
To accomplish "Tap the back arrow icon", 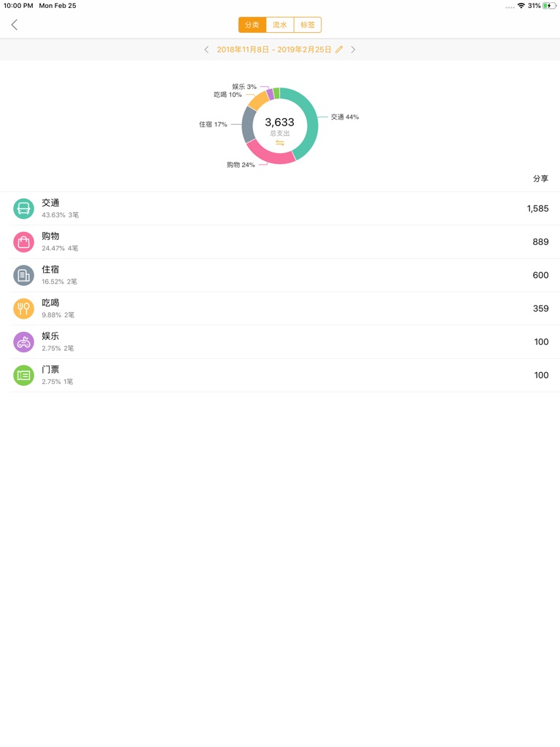I will pyautogui.click(x=15, y=25).
